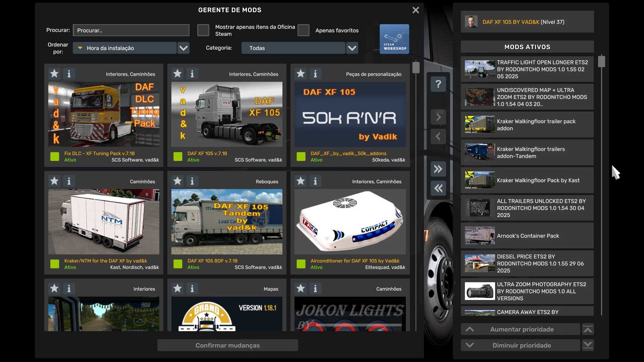The height and width of the screenshot is (362, 644).
Task: Click the Hora da instalação sort field
Action: pos(125,48)
